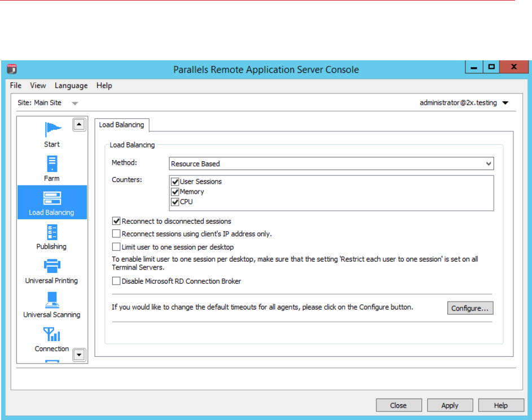Open the View menu

(38, 86)
